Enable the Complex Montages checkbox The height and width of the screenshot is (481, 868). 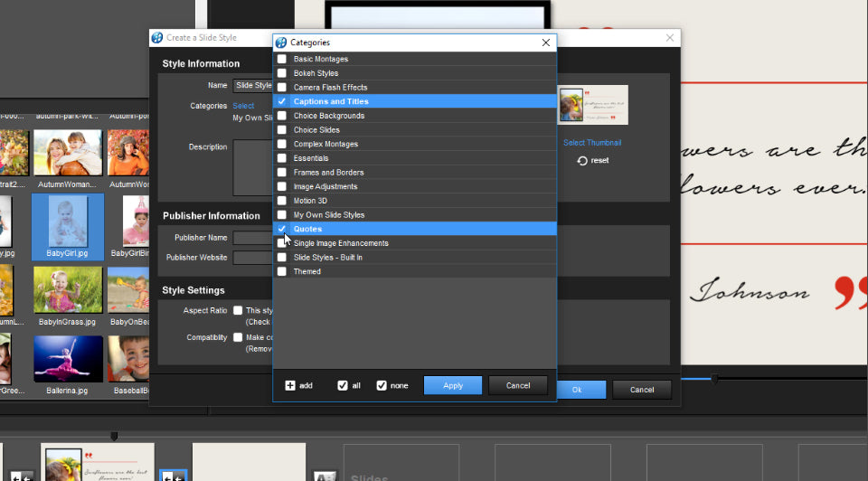pyautogui.click(x=282, y=144)
